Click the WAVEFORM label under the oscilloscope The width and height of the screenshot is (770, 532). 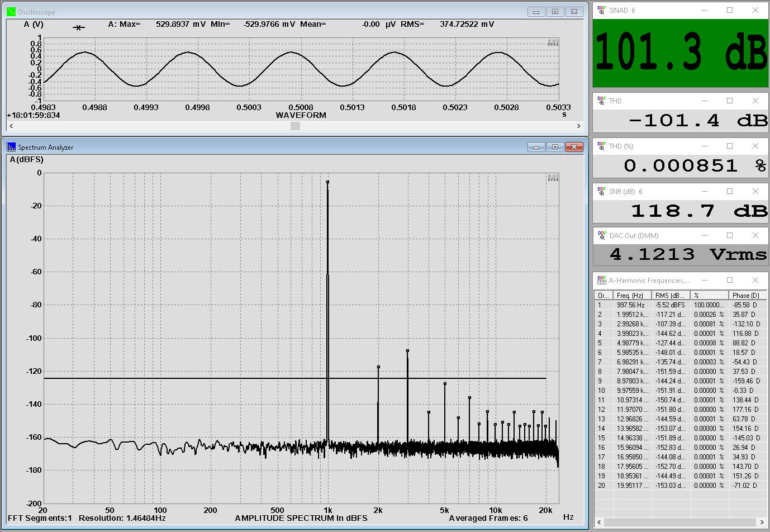[301, 115]
